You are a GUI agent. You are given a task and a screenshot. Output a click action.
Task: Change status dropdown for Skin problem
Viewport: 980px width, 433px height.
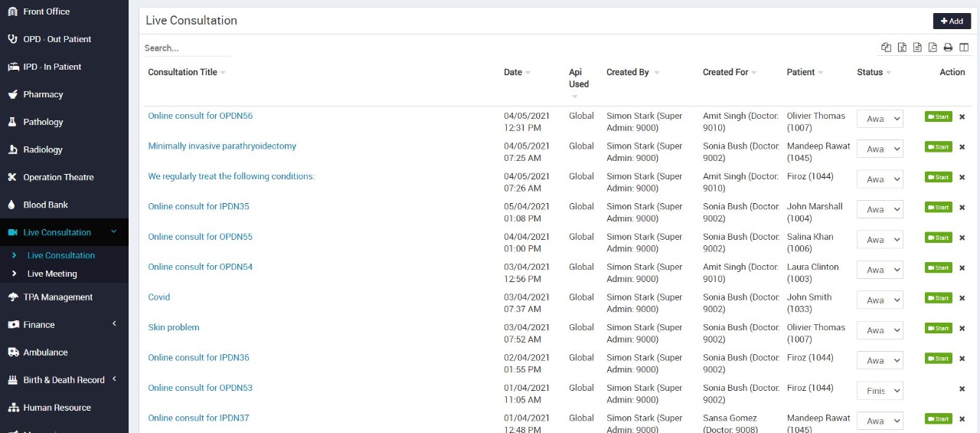tap(880, 330)
